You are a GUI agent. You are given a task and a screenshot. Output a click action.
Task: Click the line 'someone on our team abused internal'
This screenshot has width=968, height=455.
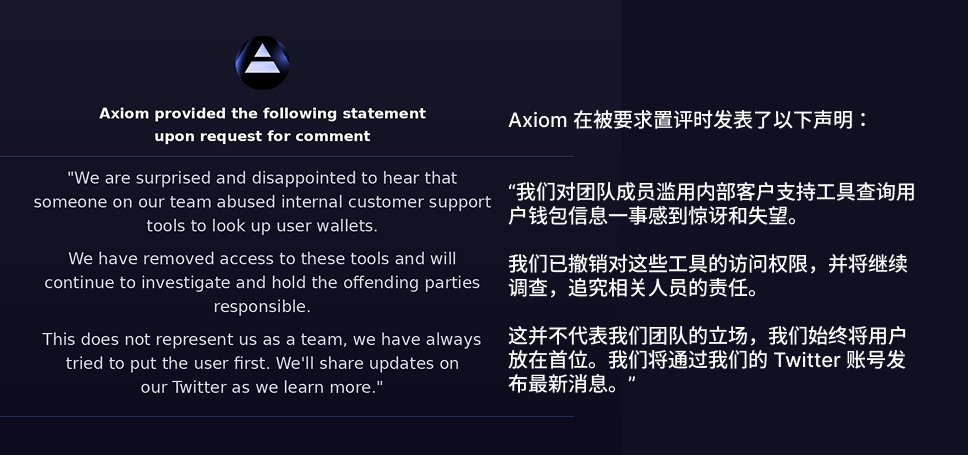click(262, 202)
